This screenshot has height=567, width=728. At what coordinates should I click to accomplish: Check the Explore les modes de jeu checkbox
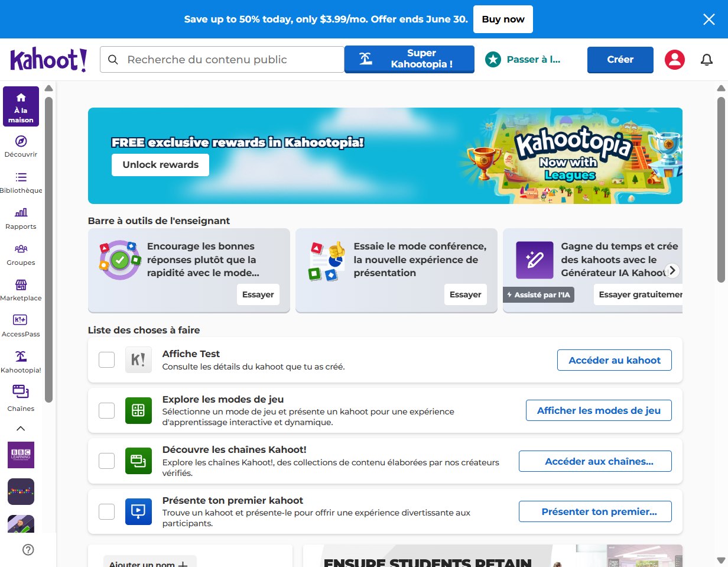click(x=106, y=410)
